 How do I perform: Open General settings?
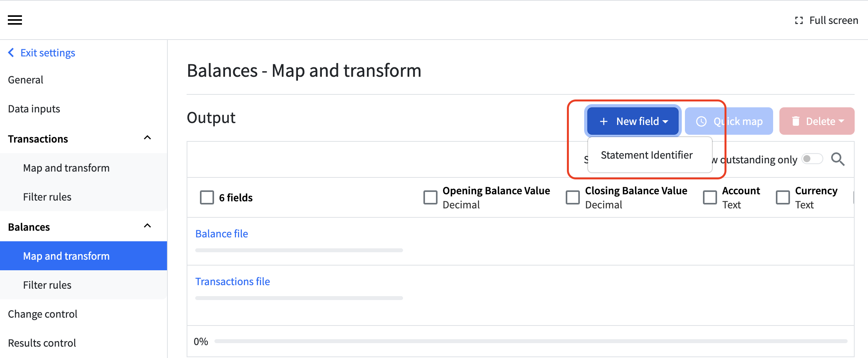pos(26,80)
